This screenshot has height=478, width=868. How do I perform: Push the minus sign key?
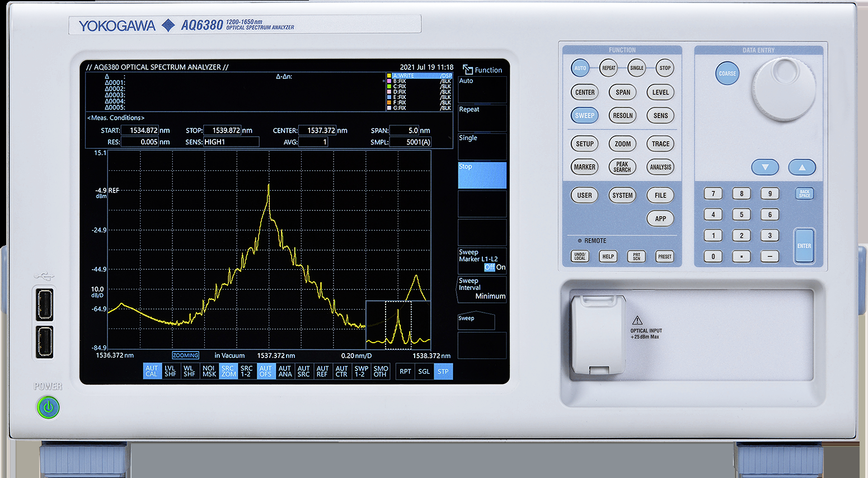[770, 256]
